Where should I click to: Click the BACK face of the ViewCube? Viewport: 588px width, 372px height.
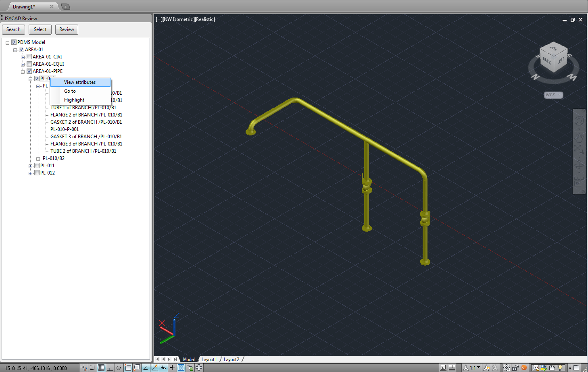click(x=547, y=60)
